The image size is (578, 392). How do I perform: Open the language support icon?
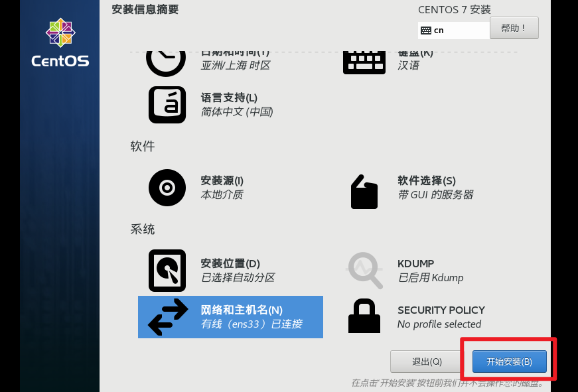pos(167,105)
